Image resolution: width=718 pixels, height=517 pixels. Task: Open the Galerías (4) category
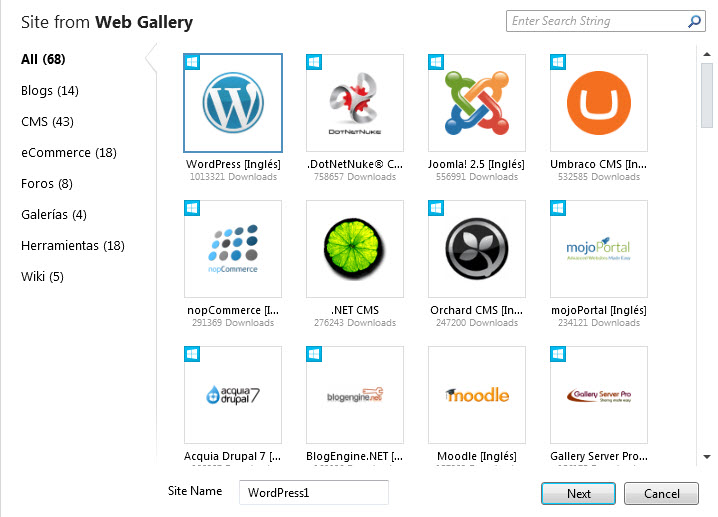click(x=54, y=215)
